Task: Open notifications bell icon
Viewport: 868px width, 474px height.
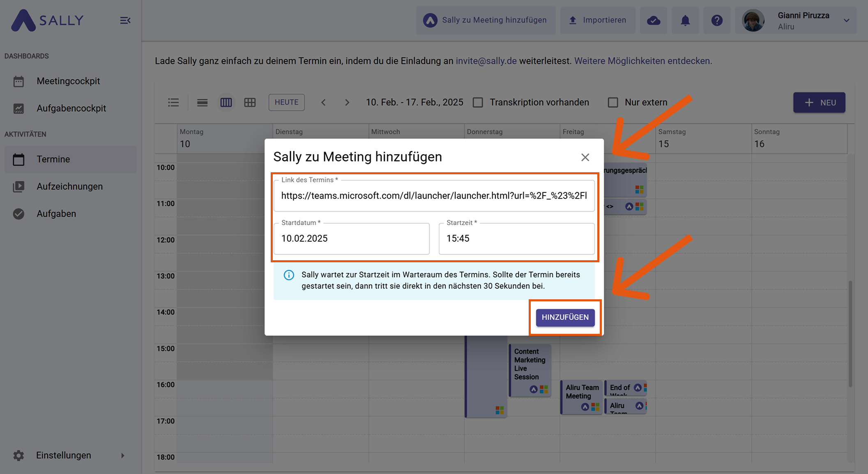Action: click(685, 20)
